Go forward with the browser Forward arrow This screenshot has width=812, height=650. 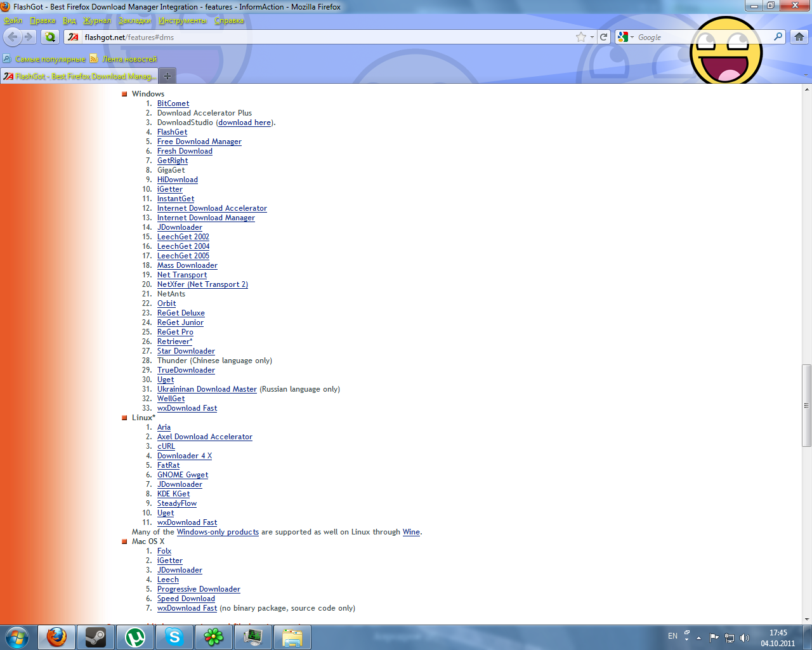29,37
